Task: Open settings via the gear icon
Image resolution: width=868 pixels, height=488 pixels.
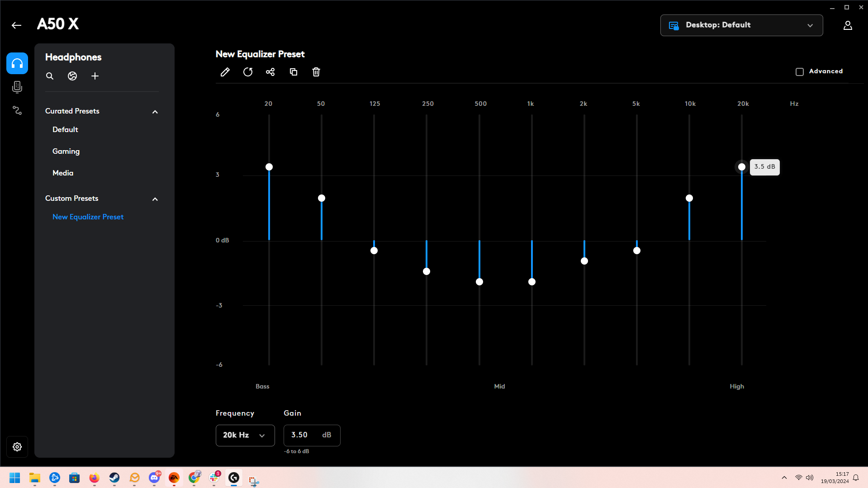Action: point(17,447)
